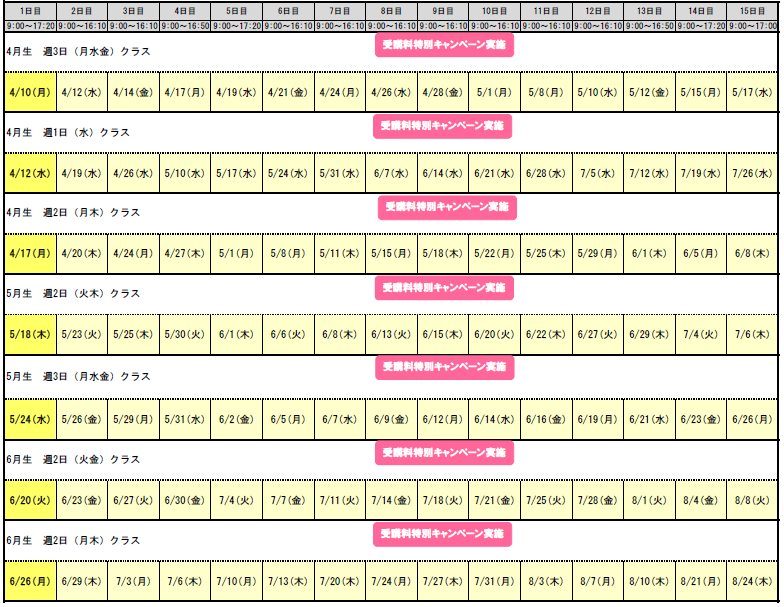Select campaign banner for 6月生 週2日（火金）class

(444, 453)
